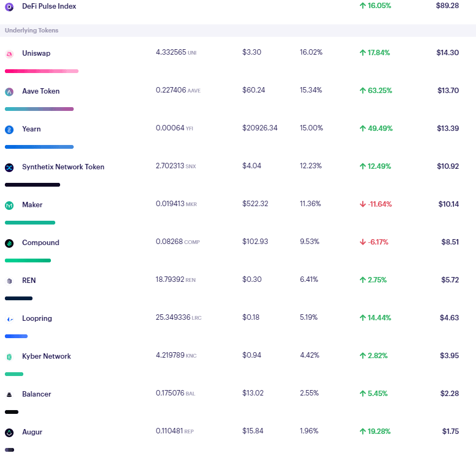Click the green up arrow beside 14.44%
This screenshot has width=476, height=455.
362,318
